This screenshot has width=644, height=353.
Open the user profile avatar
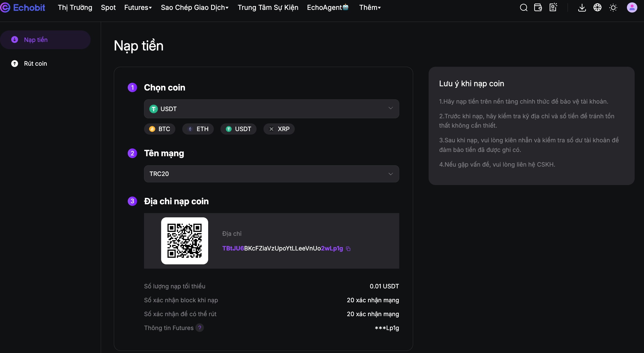point(632,7)
